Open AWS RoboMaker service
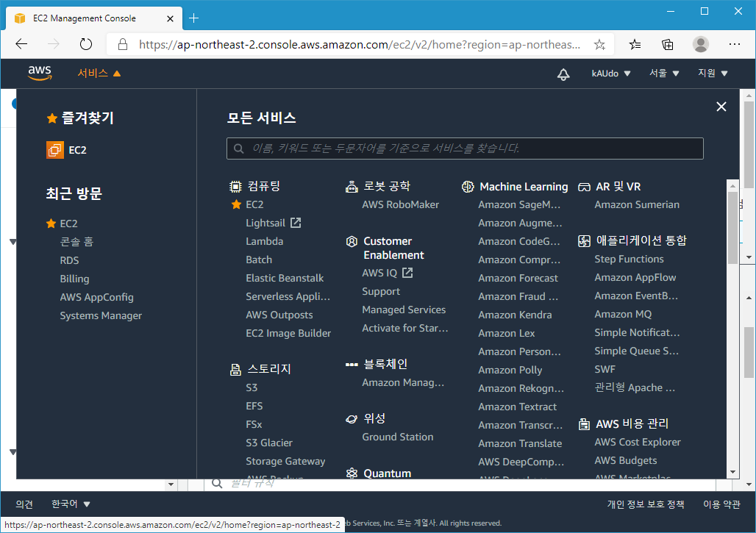This screenshot has width=756, height=533. point(400,205)
